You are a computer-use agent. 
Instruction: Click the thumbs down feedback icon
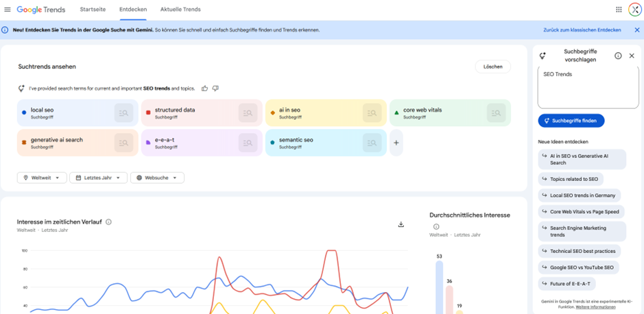(215, 88)
